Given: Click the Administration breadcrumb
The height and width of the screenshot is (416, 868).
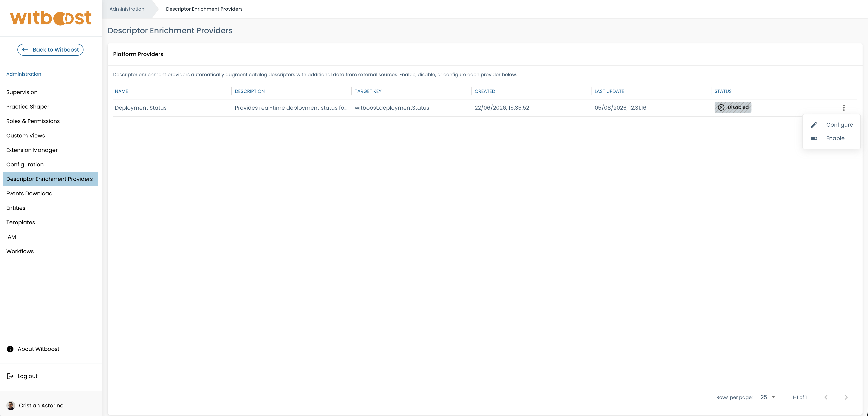Looking at the screenshot, I should pos(127,9).
